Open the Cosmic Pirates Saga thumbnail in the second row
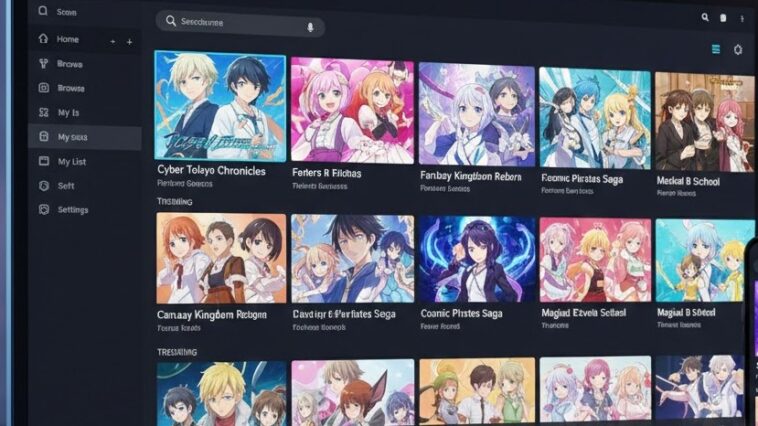758x426 pixels. (476, 260)
